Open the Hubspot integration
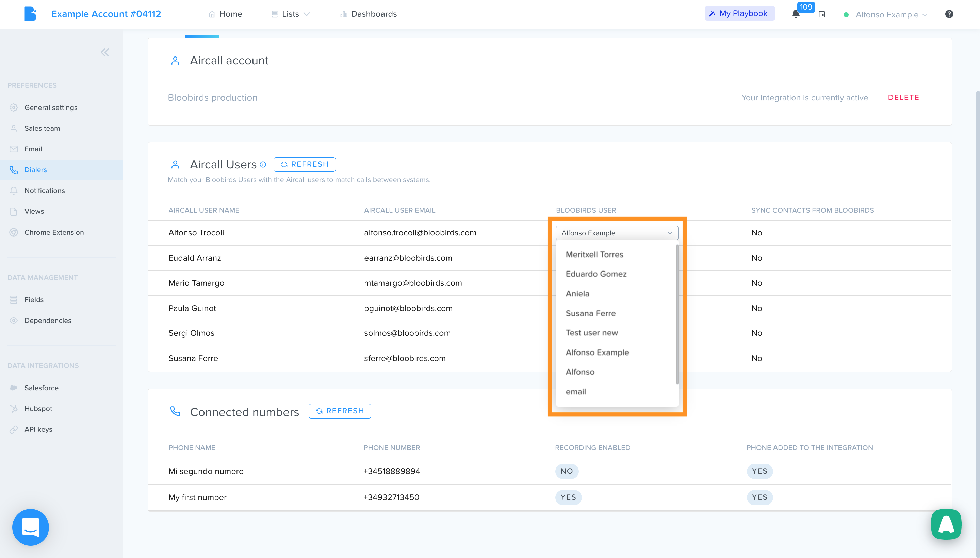The image size is (980, 558). (x=38, y=409)
